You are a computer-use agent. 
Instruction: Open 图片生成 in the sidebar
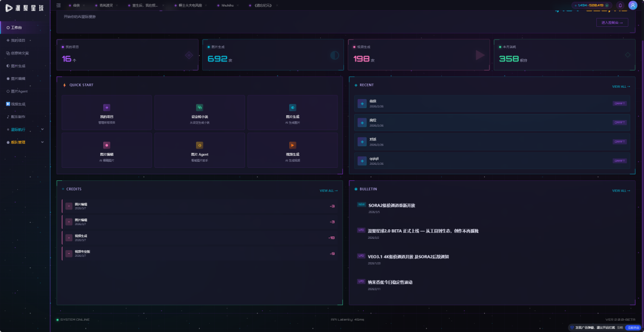[25, 66]
